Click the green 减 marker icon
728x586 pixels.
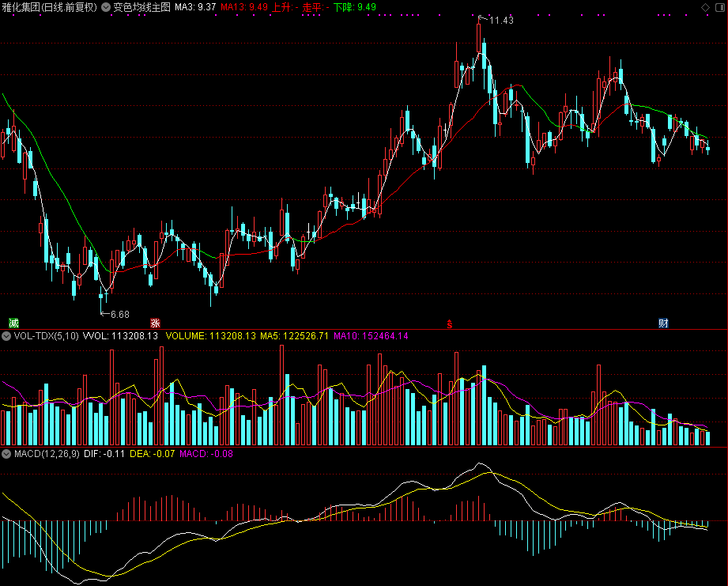point(14,323)
